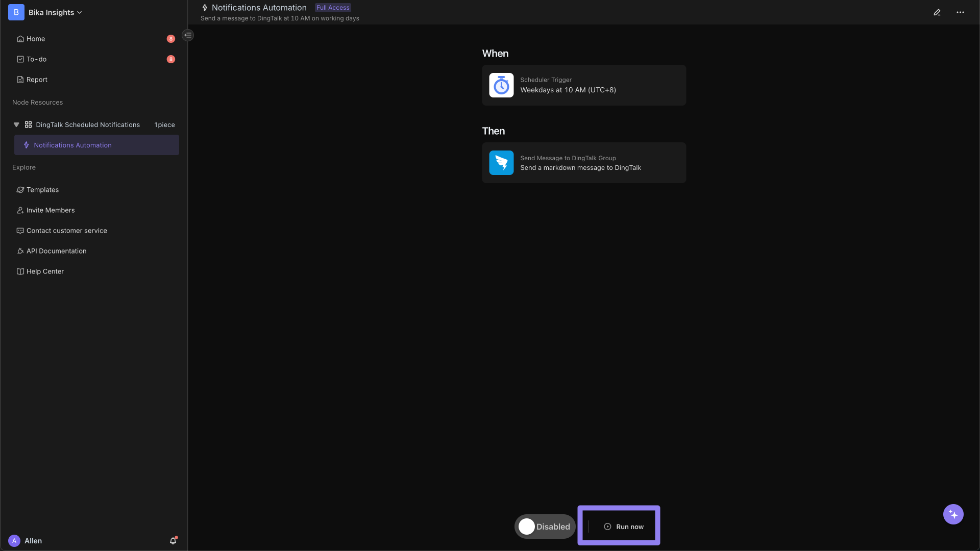Click the Scheduler Trigger weekday time display

(568, 89)
